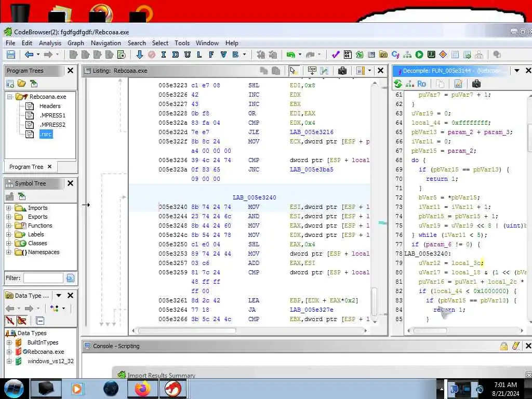
Task: Re-decompile using green refresh icon
Action: pyautogui.click(x=398, y=84)
